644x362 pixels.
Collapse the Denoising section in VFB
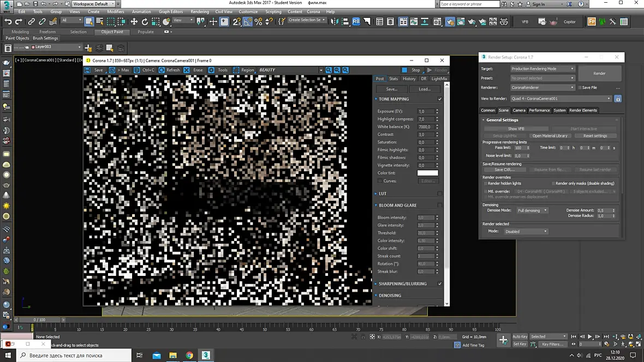376,295
